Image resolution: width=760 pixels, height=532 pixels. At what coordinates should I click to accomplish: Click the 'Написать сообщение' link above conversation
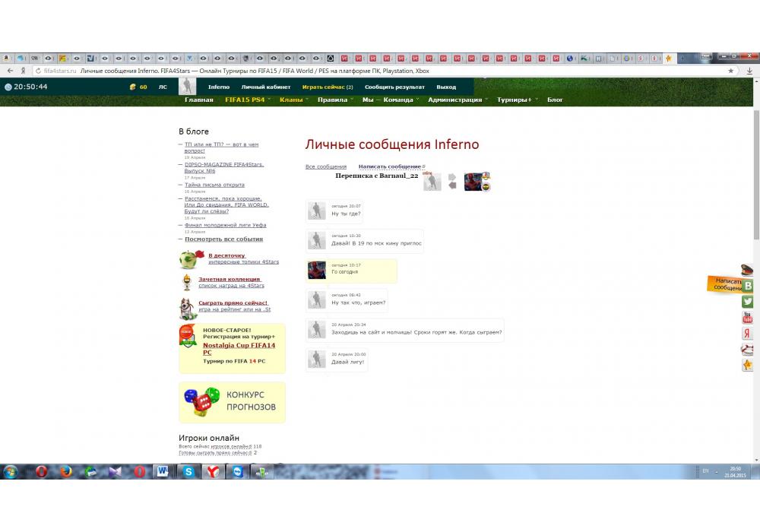pyautogui.click(x=390, y=166)
